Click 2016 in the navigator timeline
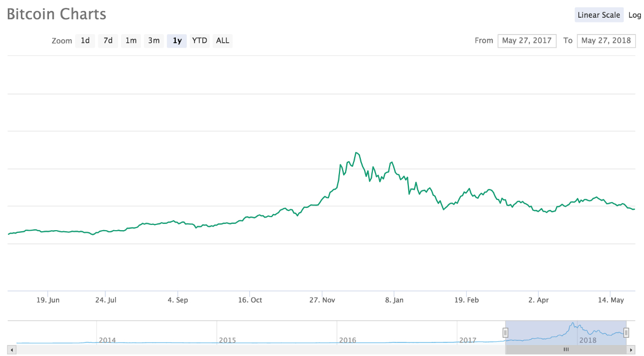Viewport: 644px width, 356px height. [347, 340]
